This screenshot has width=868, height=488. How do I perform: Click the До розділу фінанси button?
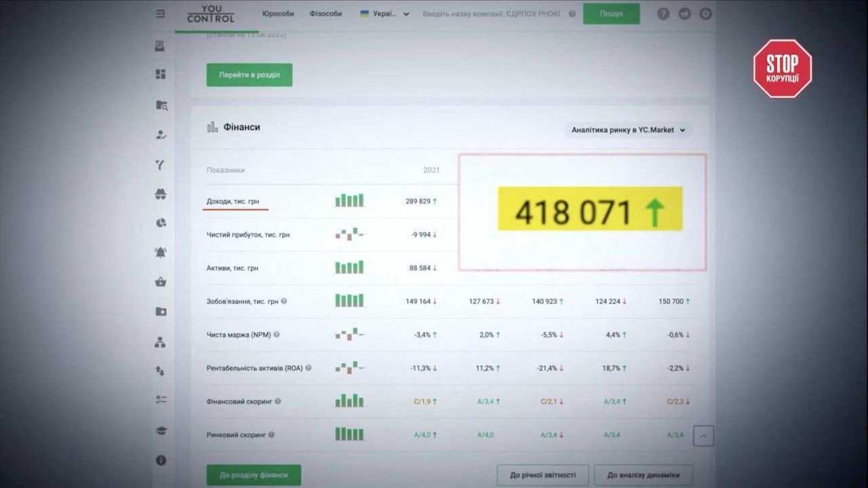point(254,475)
